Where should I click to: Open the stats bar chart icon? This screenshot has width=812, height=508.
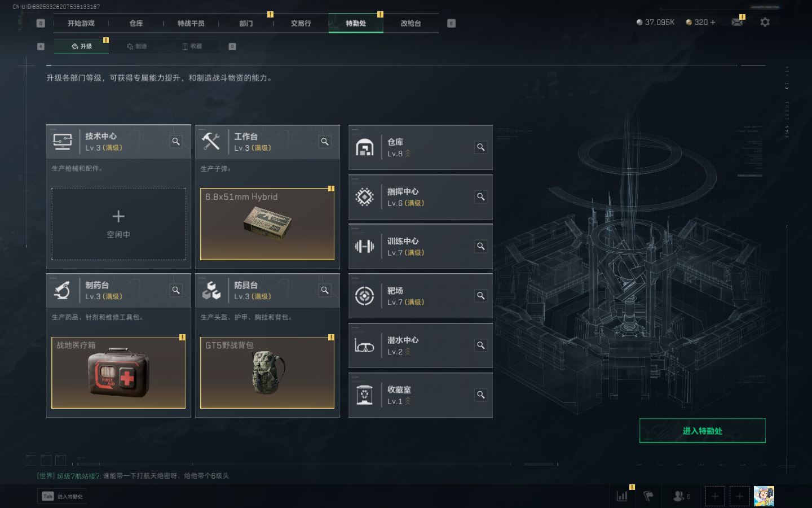(623, 496)
